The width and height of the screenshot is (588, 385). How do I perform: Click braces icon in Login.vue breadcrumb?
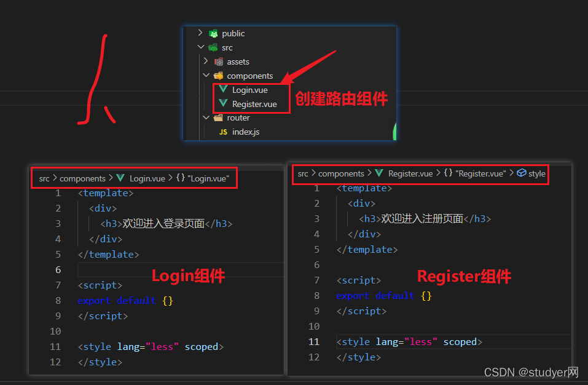coord(181,178)
